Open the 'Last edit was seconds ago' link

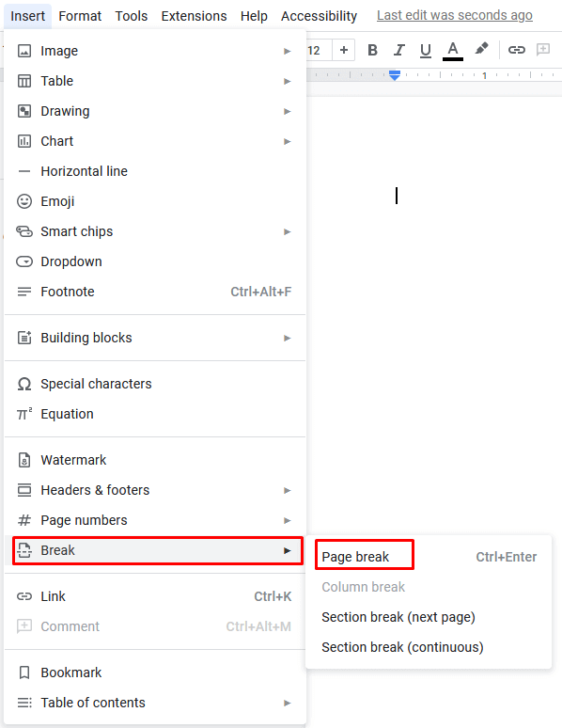point(454,15)
